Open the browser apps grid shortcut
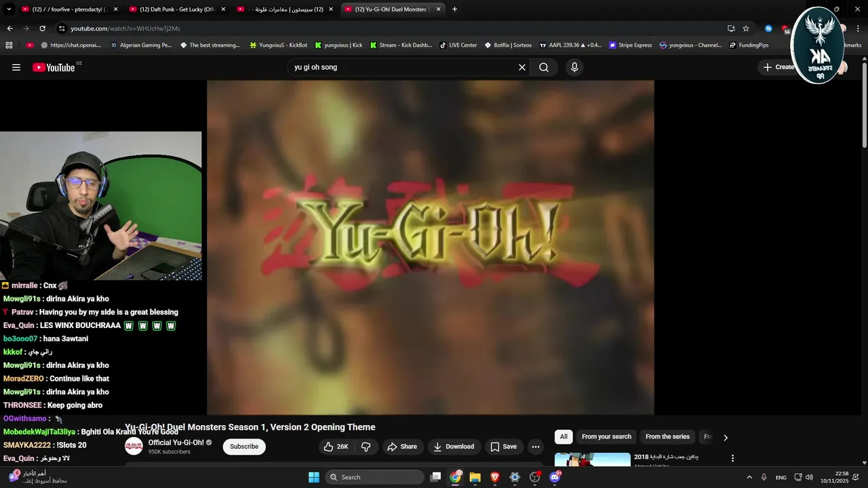Screen dimensions: 868x488 (9, 45)
